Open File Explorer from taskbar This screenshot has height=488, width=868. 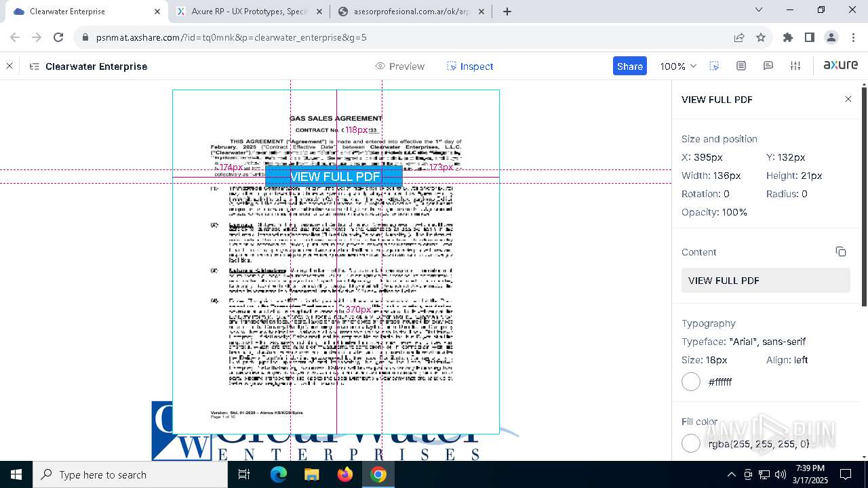pyautogui.click(x=311, y=474)
